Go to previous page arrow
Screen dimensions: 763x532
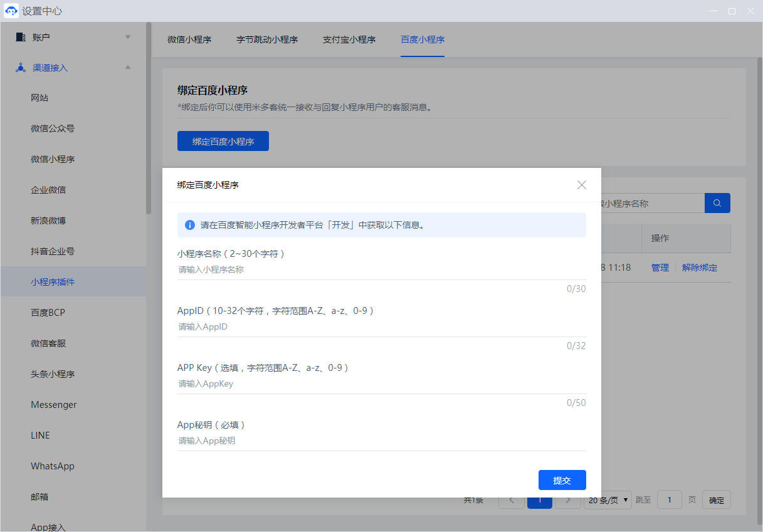[x=512, y=500]
